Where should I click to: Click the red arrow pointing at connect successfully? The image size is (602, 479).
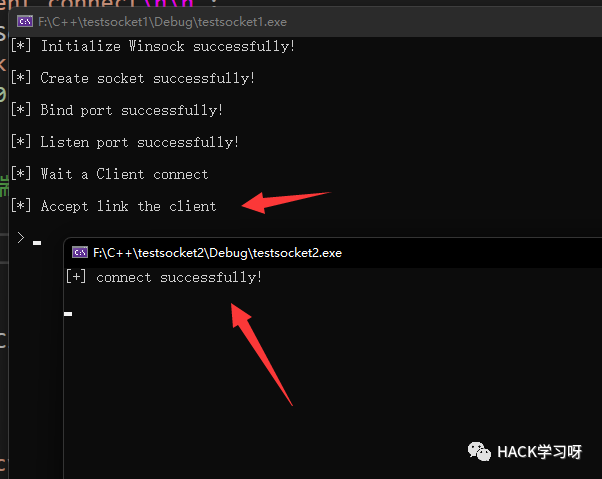[260, 350]
